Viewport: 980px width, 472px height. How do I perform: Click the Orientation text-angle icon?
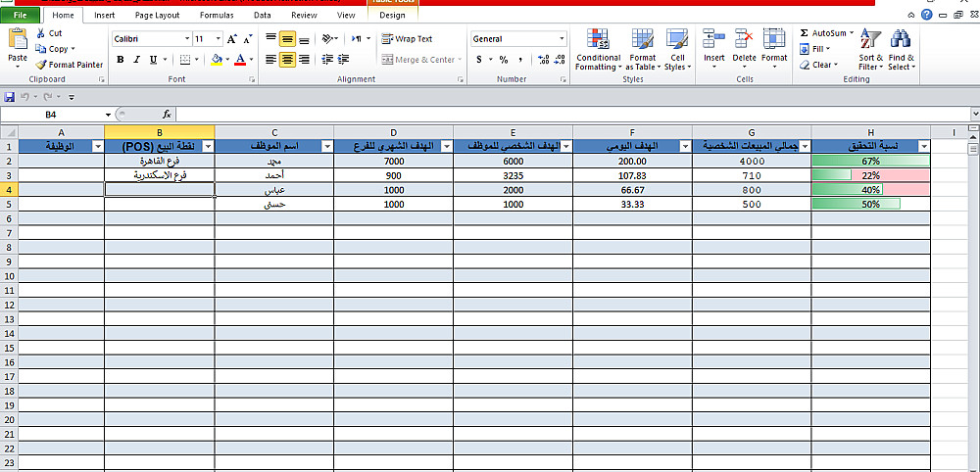tap(327, 39)
